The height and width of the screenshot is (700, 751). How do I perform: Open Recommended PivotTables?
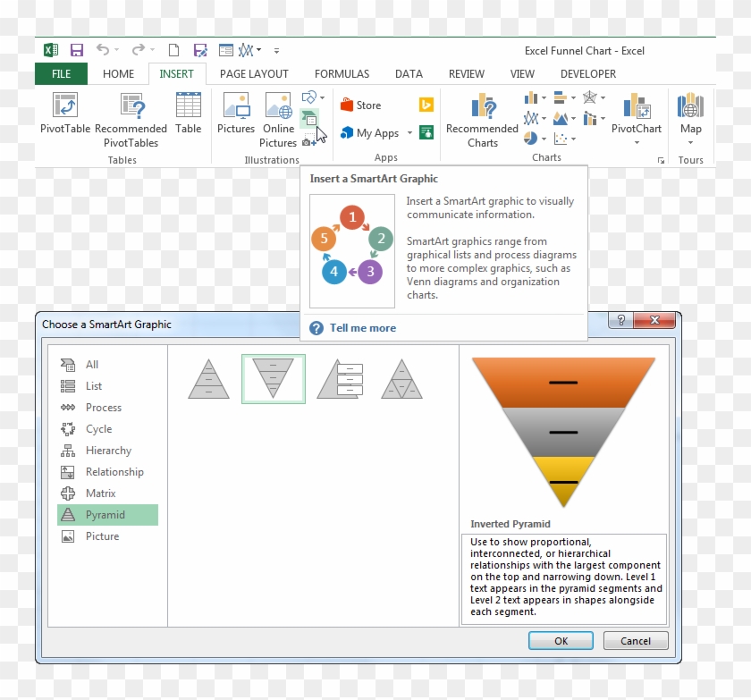pyautogui.click(x=131, y=120)
